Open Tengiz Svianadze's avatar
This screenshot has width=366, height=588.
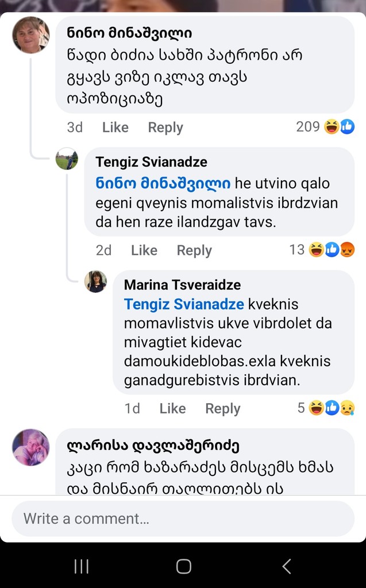click(67, 159)
